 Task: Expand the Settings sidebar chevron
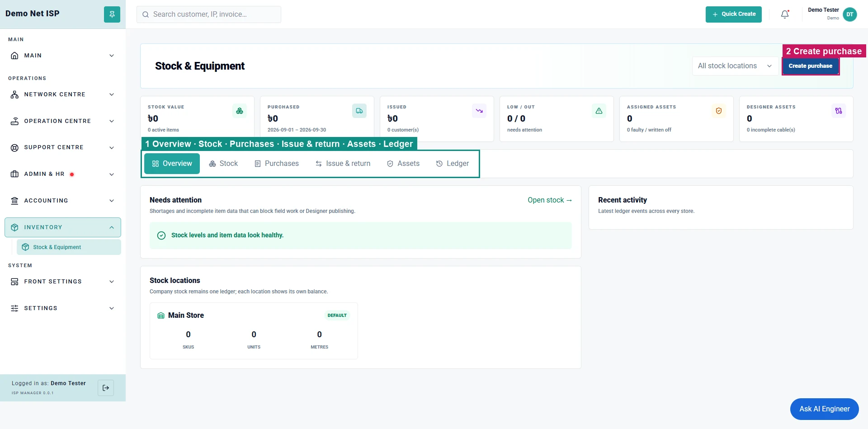(x=112, y=308)
